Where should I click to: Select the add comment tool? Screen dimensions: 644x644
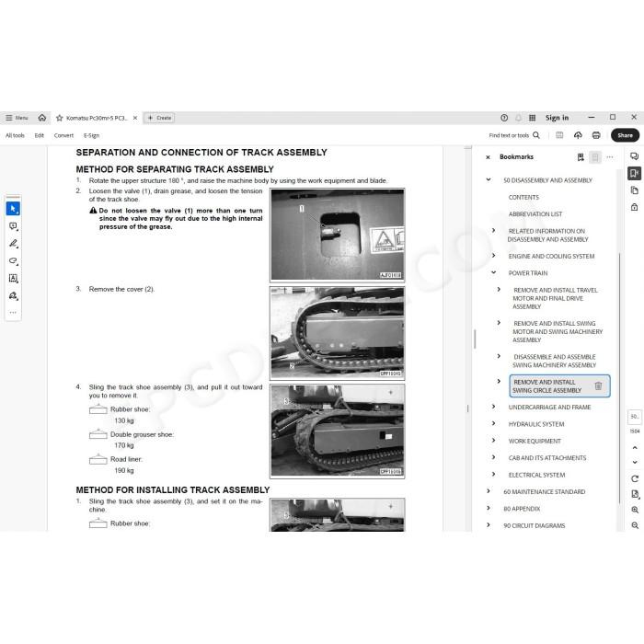point(13,226)
